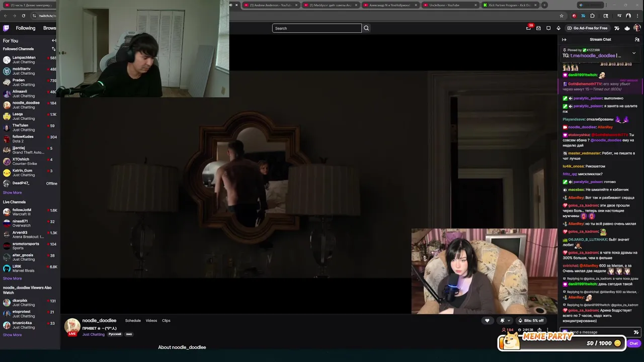Open alter_gnosis Just Chatting channel
Image resolution: width=644 pixels, height=362 pixels.
30,257
